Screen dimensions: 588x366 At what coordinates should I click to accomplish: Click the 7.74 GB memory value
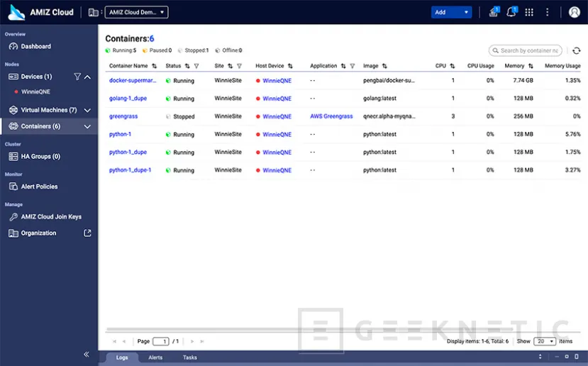[x=523, y=80]
